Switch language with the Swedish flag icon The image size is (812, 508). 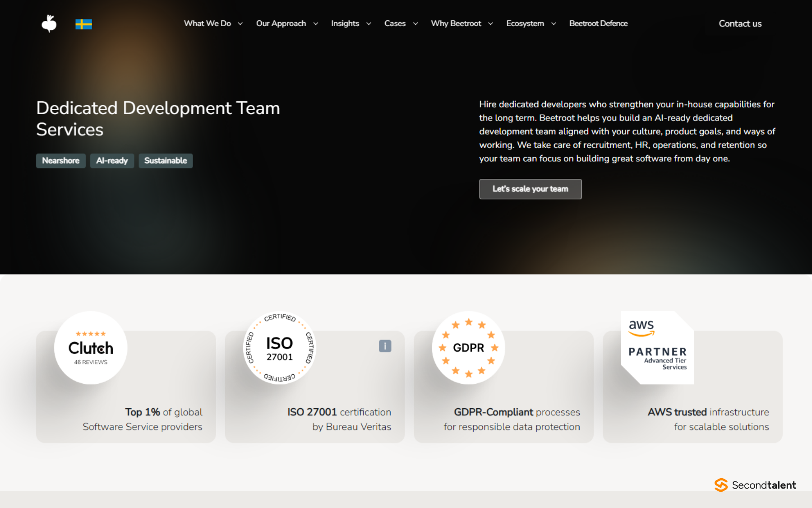[x=83, y=24]
